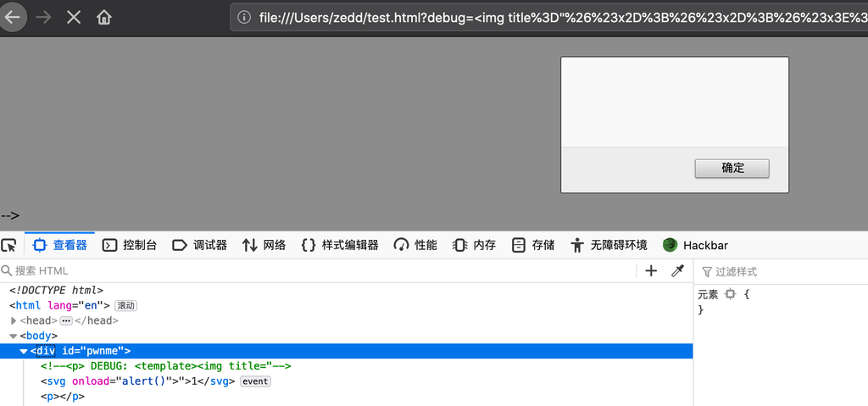Screen dimensions: 868x406
Task: Select the DOCTYPE html row
Action: point(57,290)
